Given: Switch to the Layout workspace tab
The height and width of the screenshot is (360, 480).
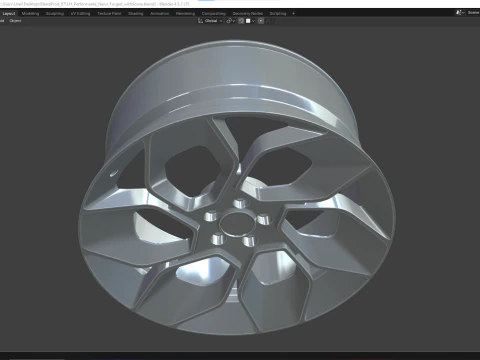Looking at the screenshot, I should pos(9,14).
